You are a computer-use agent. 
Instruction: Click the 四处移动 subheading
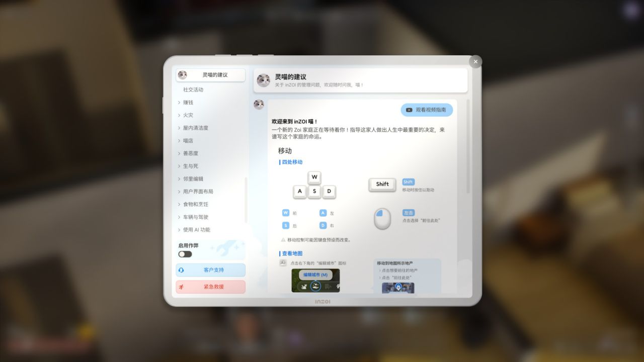click(292, 162)
